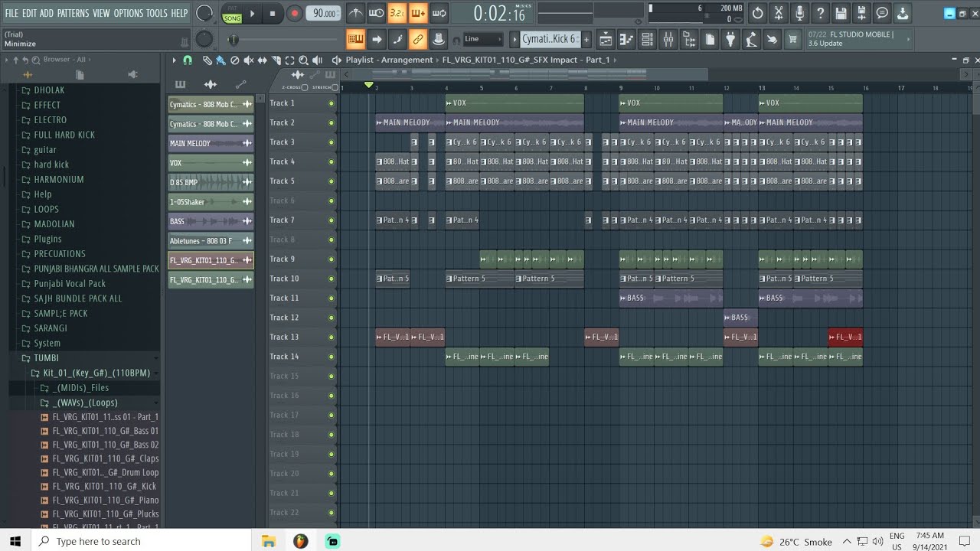980x551 pixels.
Task: Select the playlist Delete tool
Action: (x=235, y=60)
